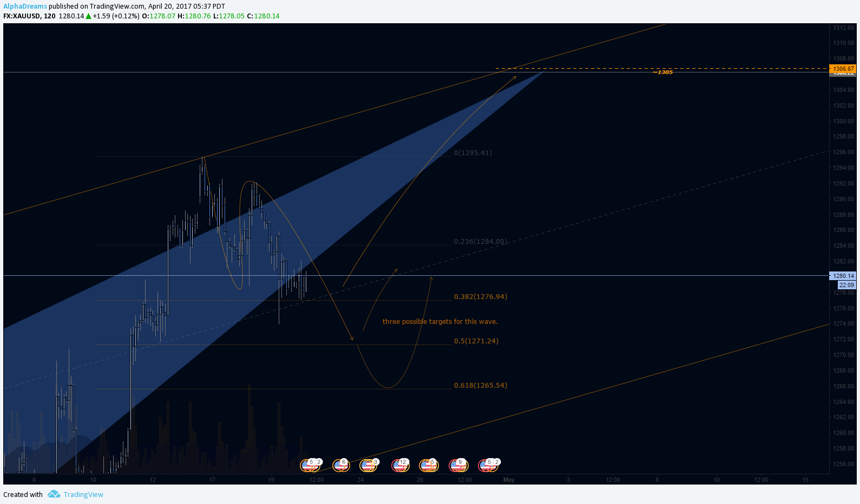The width and height of the screenshot is (860, 504).
Task: Click the Fibonacci 0.618(1265.54) level label
Action: pyautogui.click(x=481, y=385)
